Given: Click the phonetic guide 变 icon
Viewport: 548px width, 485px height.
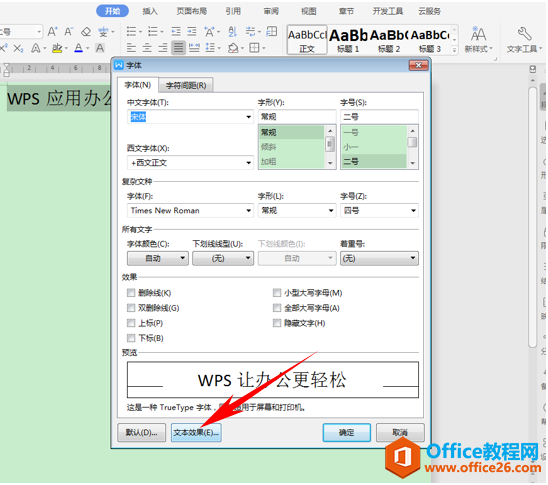Looking at the screenshot, I should point(103,32).
